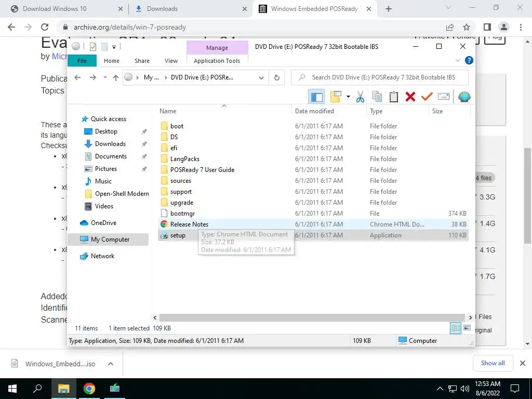Switch to the Downloads Chrome tab

[x=162, y=9]
